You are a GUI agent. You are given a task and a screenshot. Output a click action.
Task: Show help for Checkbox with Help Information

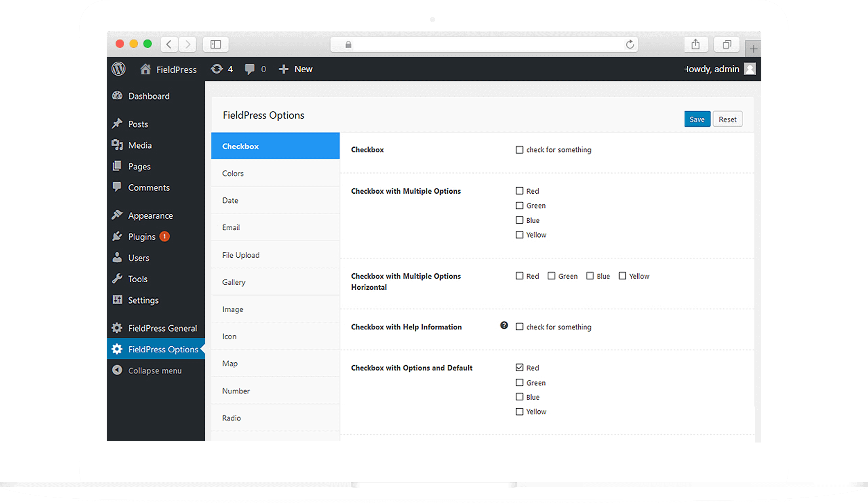pyautogui.click(x=504, y=325)
